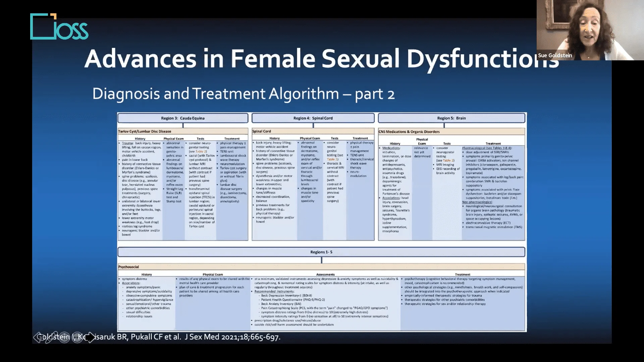This screenshot has width=644, height=362.
Task: Click the Table 2 reference in Cauda Equina Tests
Action: [201, 152]
